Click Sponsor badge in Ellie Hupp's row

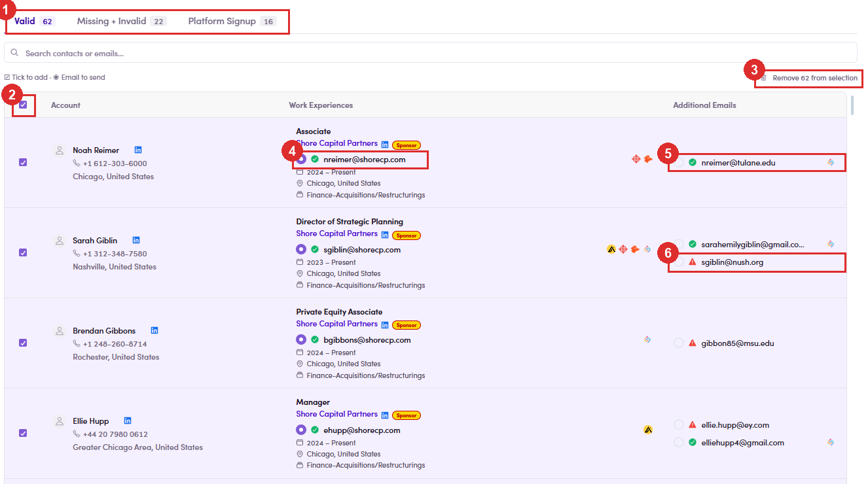click(407, 416)
